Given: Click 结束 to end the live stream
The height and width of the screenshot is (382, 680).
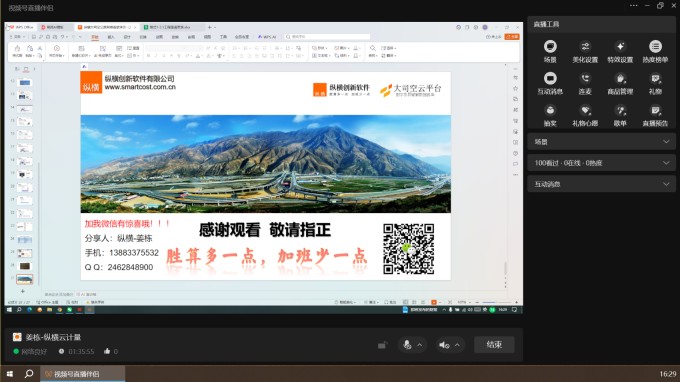Looking at the screenshot, I should [494, 345].
